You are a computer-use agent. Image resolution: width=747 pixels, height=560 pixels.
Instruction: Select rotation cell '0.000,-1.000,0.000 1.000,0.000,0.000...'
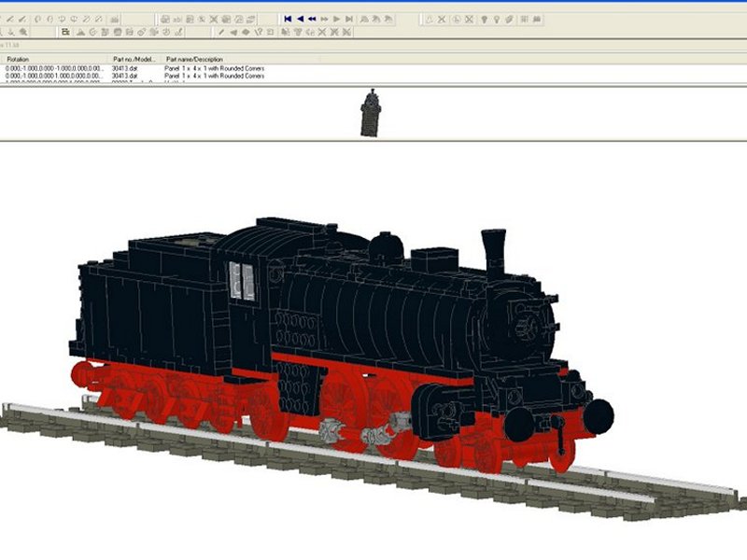54,76
